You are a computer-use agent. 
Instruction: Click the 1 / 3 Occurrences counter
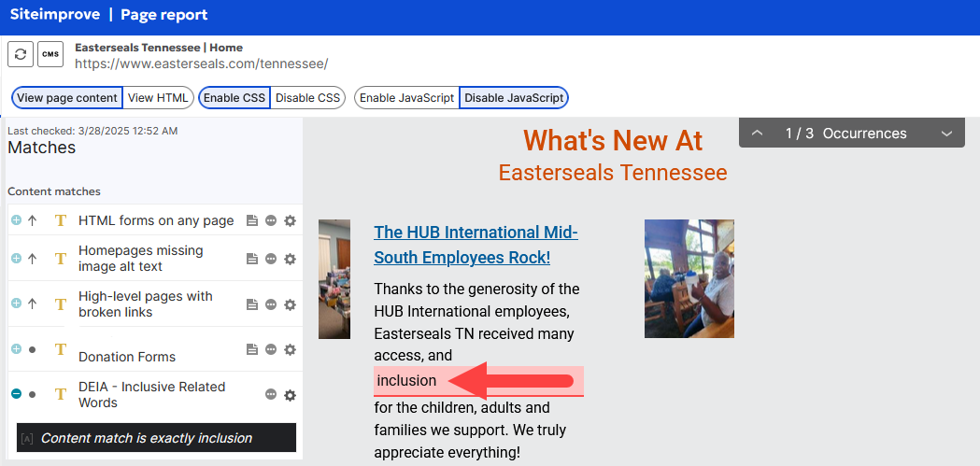pyautogui.click(x=846, y=134)
